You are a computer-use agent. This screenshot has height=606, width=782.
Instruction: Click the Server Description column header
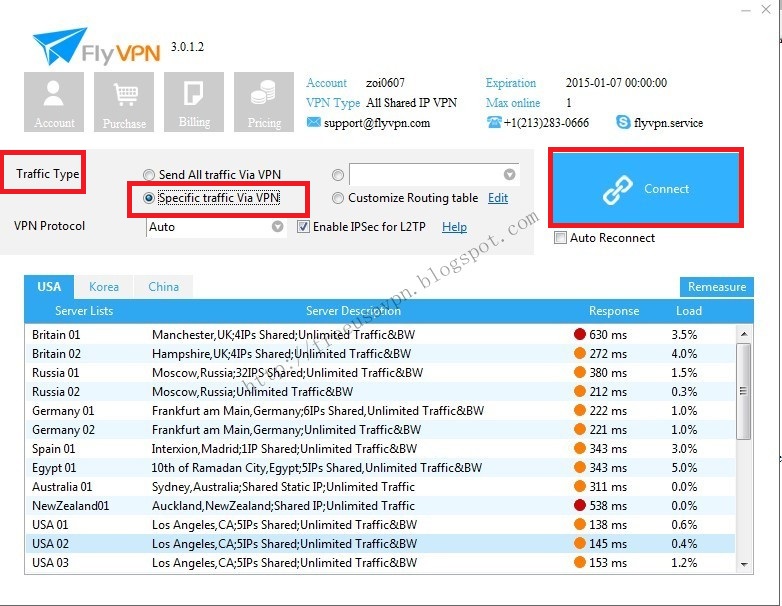pyautogui.click(x=353, y=311)
